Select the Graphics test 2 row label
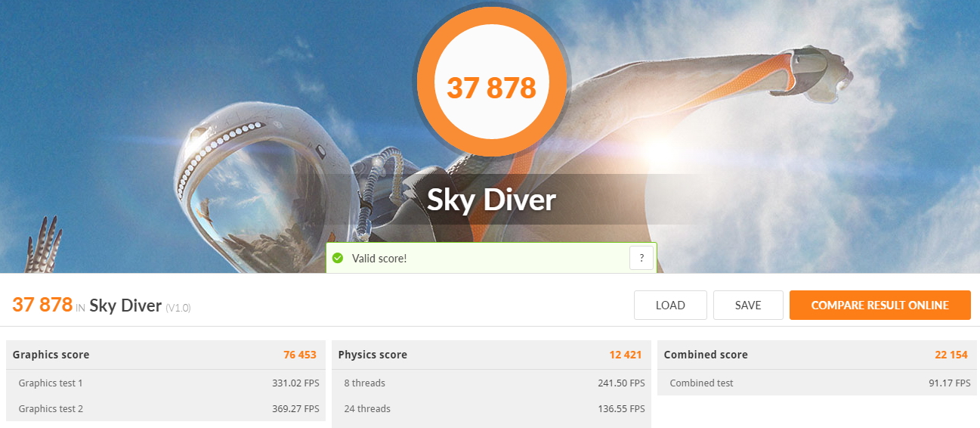The width and height of the screenshot is (980, 428). pyautogui.click(x=51, y=409)
